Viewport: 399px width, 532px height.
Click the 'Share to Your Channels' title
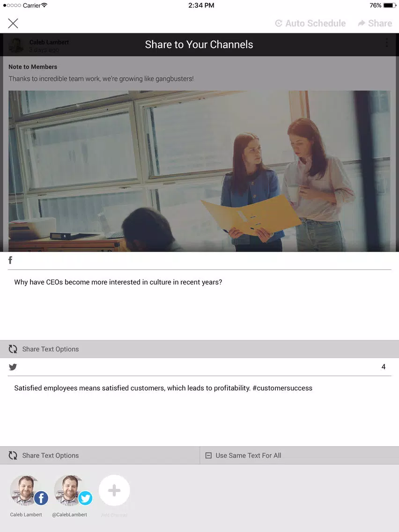pyautogui.click(x=199, y=44)
